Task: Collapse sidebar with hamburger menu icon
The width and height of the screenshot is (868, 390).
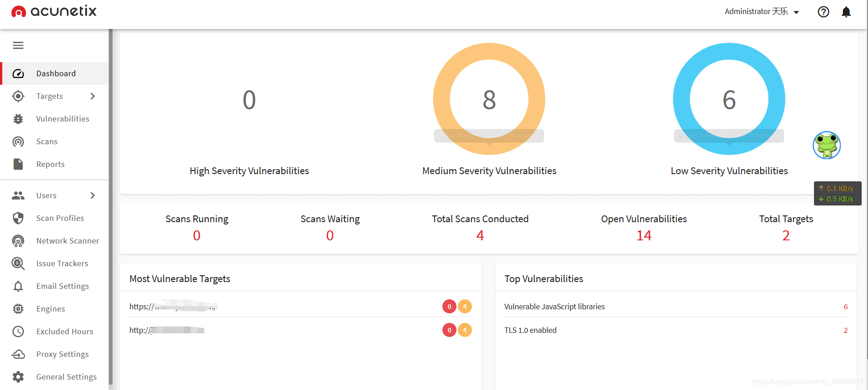Action: [18, 45]
